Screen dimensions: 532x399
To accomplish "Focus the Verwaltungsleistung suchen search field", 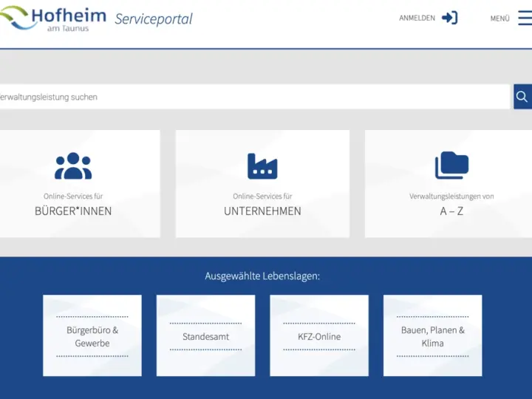I will pos(254,97).
